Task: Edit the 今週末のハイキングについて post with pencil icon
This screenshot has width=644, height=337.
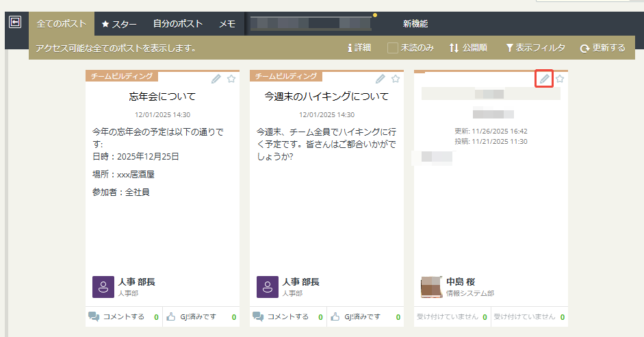Action: coord(381,79)
